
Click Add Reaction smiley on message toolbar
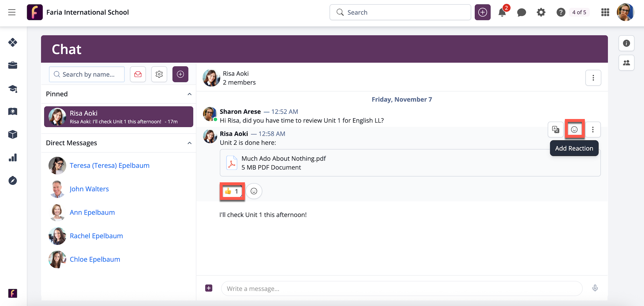(x=574, y=130)
